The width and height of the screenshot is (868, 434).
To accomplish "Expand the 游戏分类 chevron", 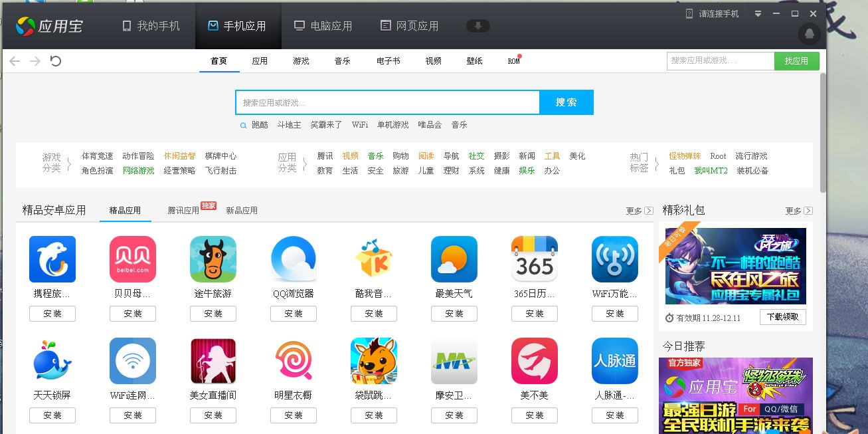I will [69, 163].
